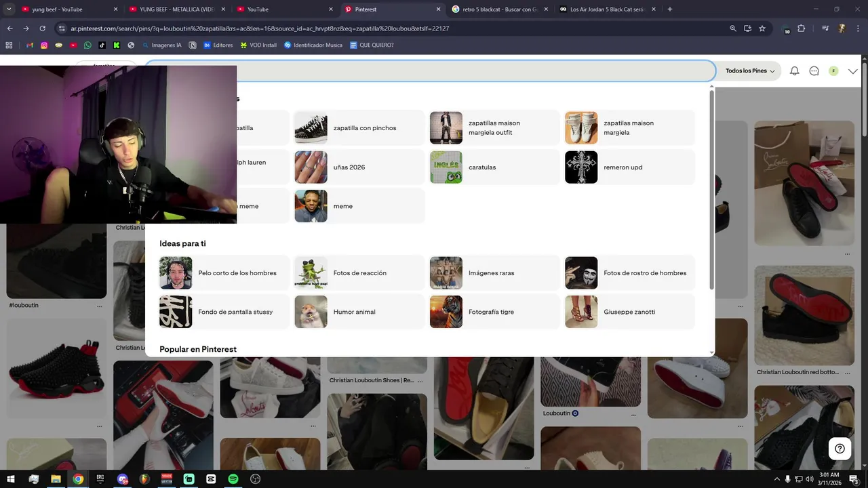The width and height of the screenshot is (868, 488).
Task: Open the Editores bookmark
Action: tap(218, 45)
